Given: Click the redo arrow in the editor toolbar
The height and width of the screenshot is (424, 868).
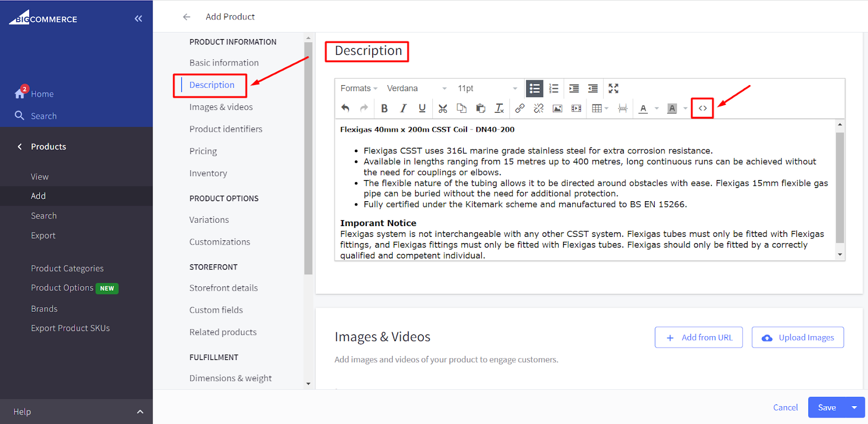Looking at the screenshot, I should pyautogui.click(x=364, y=108).
